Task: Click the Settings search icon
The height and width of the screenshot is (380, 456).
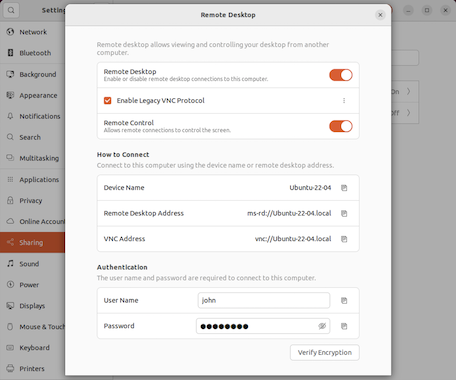Action: (x=11, y=10)
